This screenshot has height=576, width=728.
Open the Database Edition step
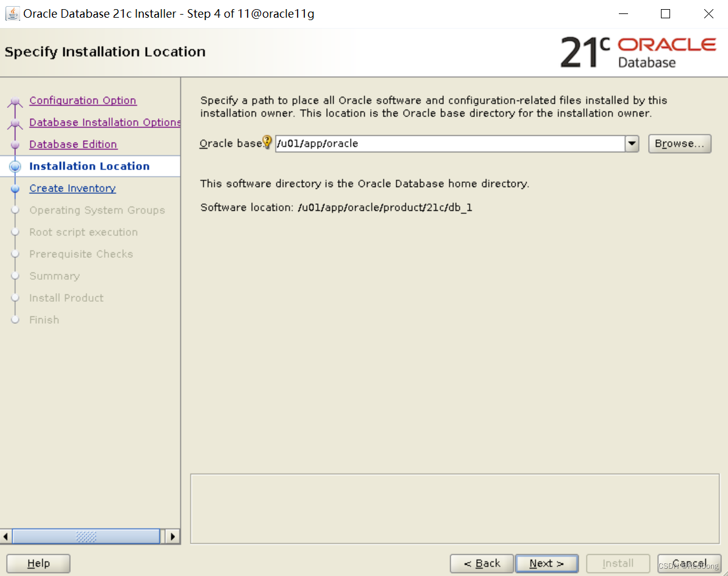click(73, 144)
